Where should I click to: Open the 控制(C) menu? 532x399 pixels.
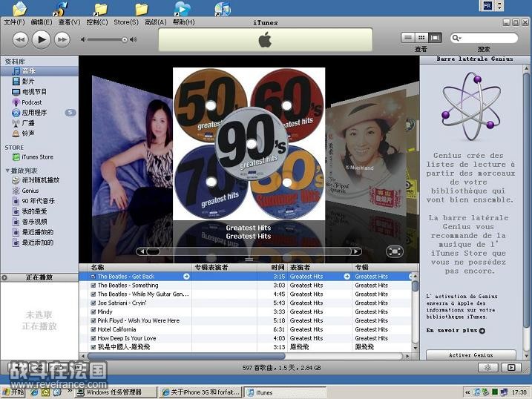click(97, 22)
